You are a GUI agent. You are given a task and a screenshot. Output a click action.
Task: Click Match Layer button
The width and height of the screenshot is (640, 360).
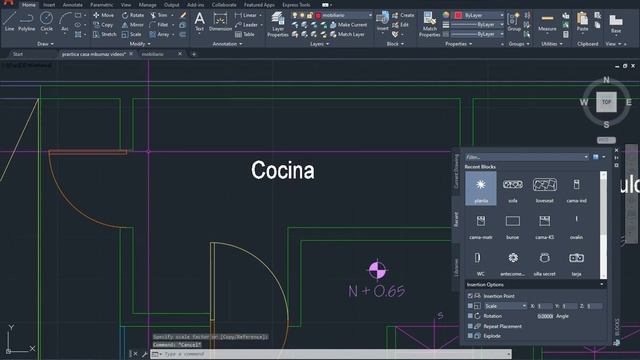pyautogui.click(x=347, y=35)
